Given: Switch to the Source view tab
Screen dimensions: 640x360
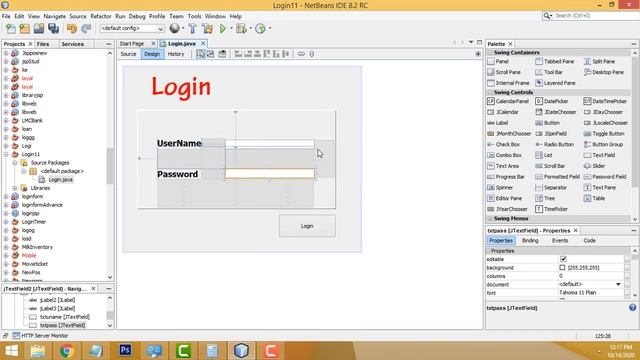Looking at the screenshot, I should pos(128,54).
